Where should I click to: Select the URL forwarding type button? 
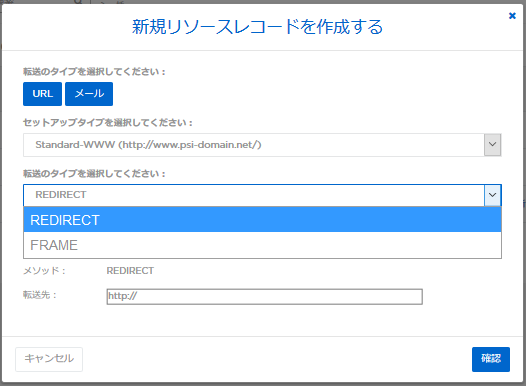[43, 94]
